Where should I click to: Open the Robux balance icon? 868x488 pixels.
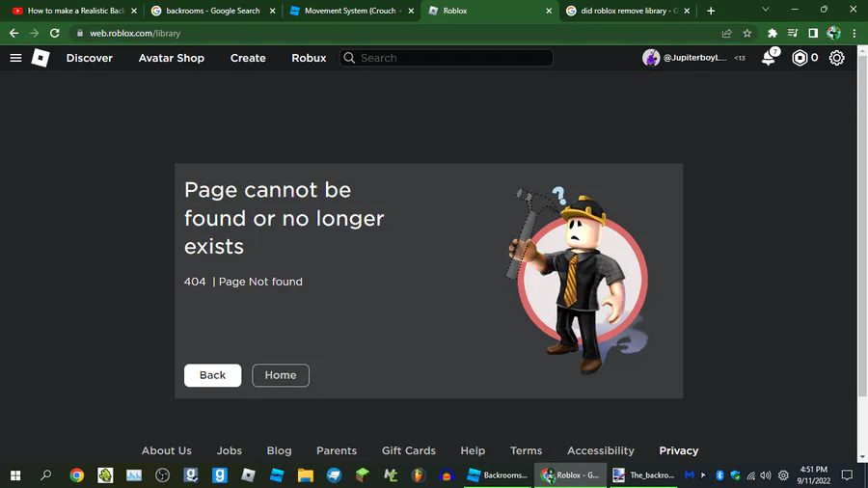pos(800,58)
